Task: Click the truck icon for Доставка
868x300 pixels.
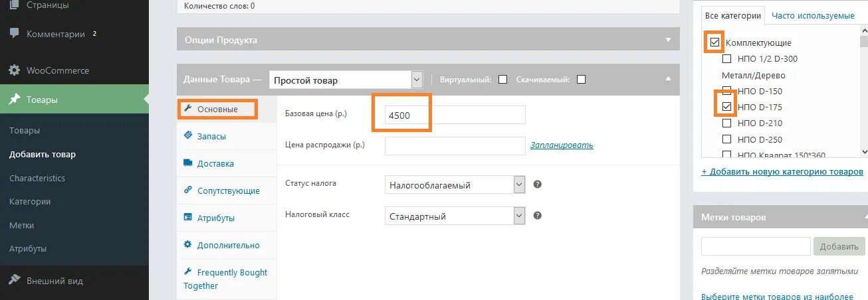Action: (187, 163)
